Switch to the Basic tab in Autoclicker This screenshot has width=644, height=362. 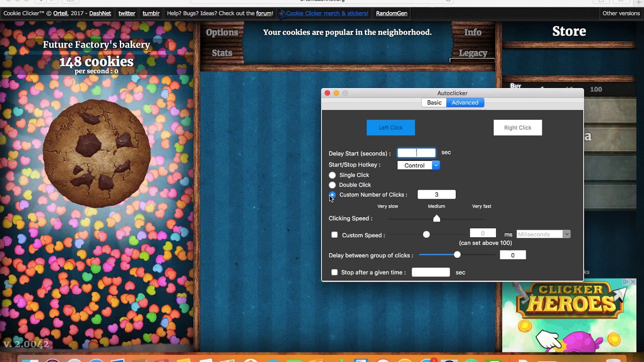[434, 103]
